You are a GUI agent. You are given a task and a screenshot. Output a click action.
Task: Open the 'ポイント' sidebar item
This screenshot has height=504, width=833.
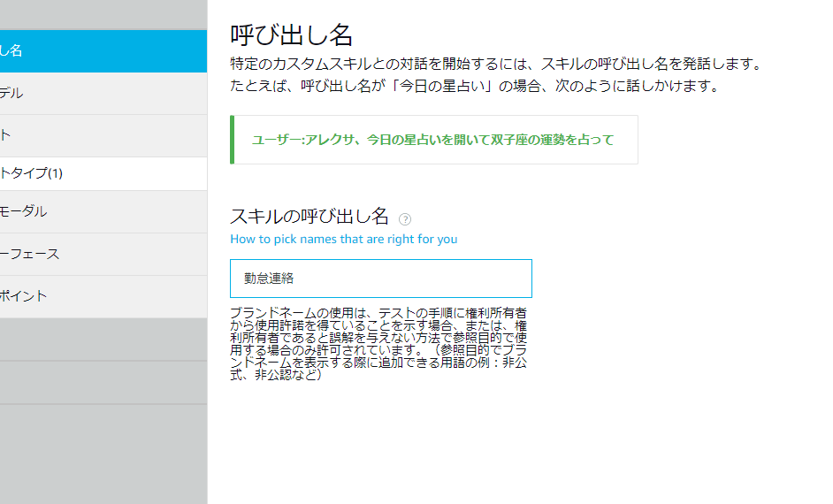pyautogui.click(x=103, y=296)
